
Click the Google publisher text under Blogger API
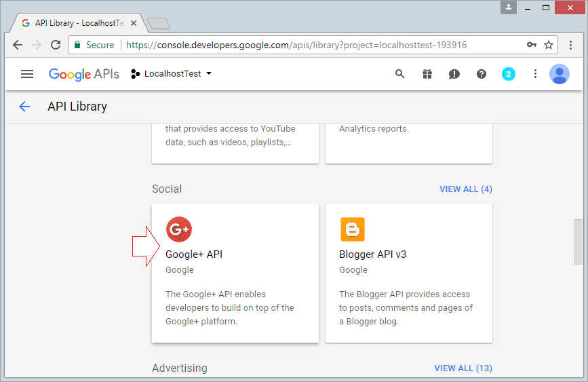353,270
